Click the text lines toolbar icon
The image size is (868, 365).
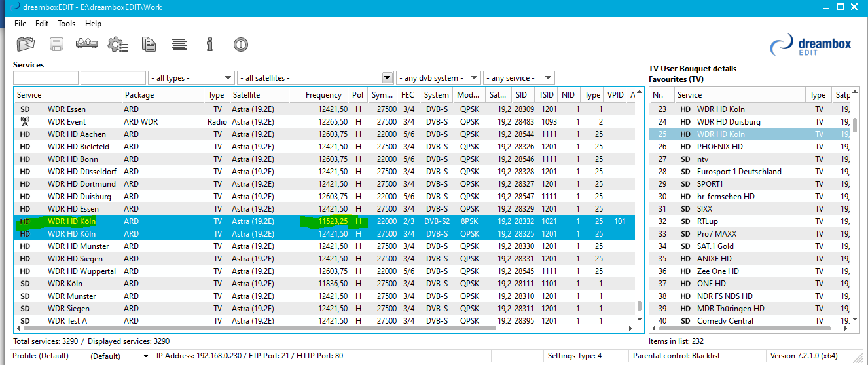(x=179, y=45)
